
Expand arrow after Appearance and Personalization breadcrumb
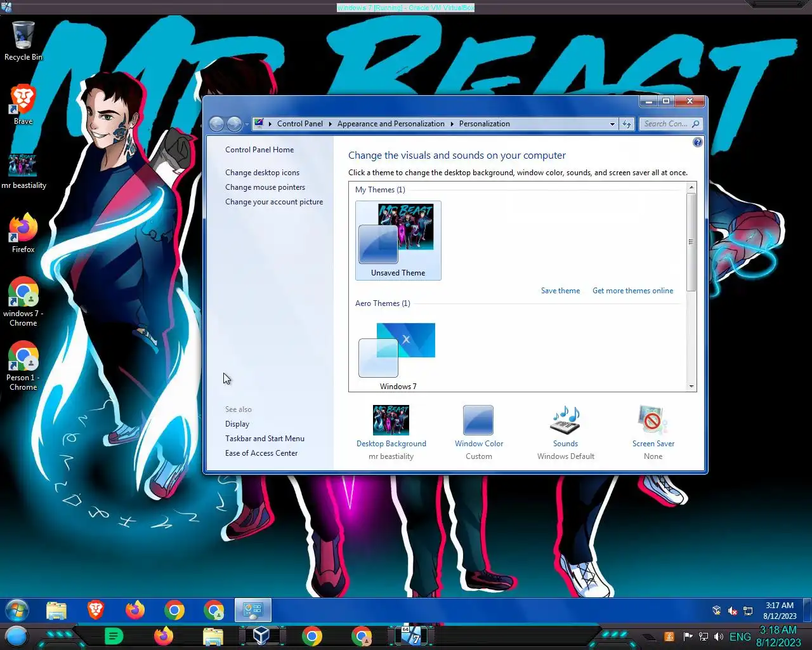pos(452,124)
